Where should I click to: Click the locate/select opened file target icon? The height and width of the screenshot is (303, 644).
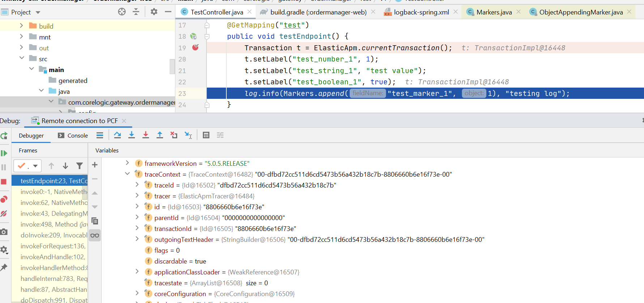(x=122, y=12)
